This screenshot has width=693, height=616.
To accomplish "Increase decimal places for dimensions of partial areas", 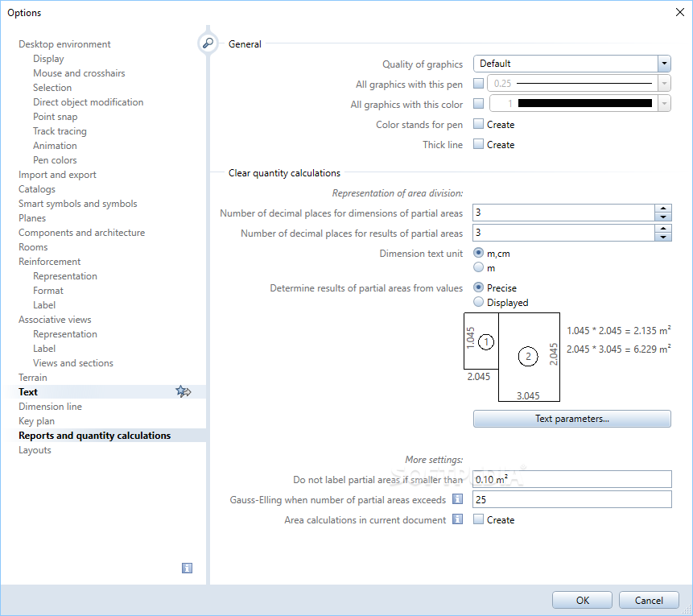I will (663, 209).
